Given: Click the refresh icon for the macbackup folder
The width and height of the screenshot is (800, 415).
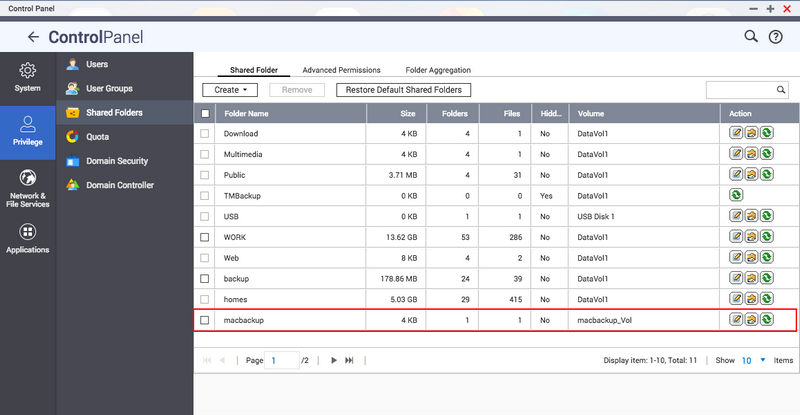Looking at the screenshot, I should tap(766, 320).
